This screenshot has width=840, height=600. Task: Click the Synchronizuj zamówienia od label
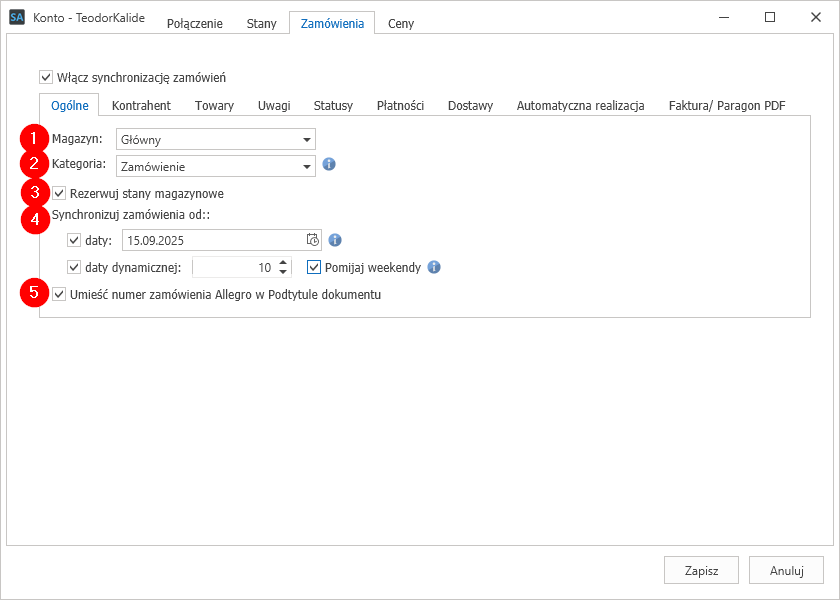pyautogui.click(x=131, y=215)
